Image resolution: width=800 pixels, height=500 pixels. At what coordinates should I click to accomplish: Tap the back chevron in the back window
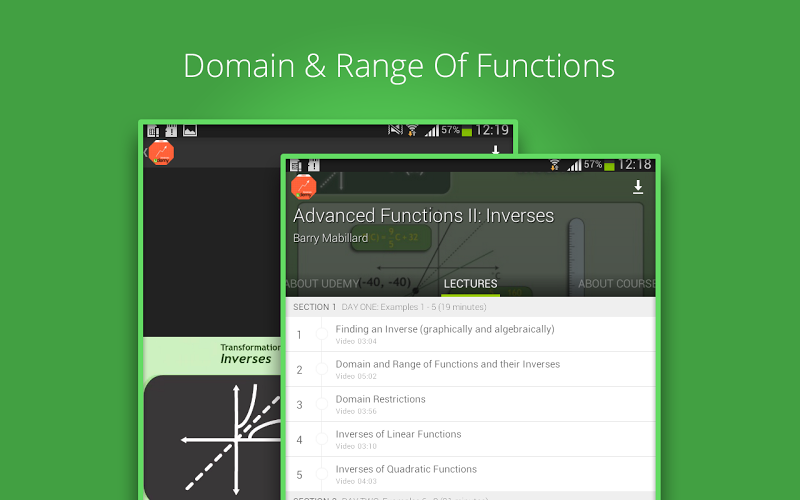145,152
